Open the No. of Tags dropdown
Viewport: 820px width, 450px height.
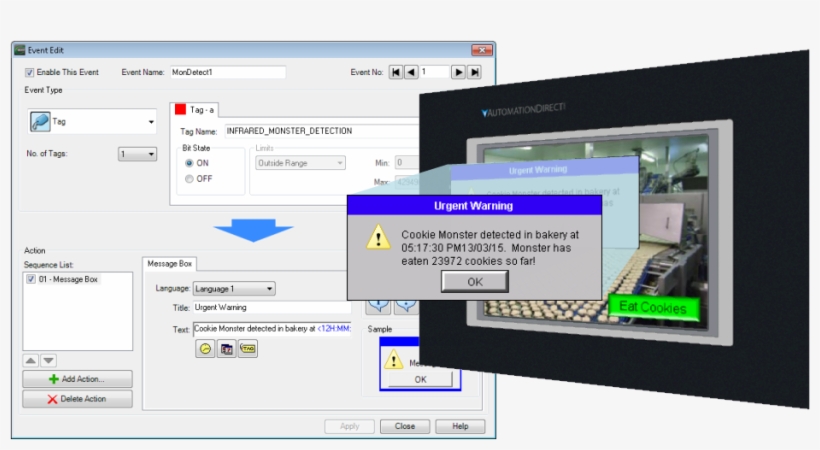point(137,154)
